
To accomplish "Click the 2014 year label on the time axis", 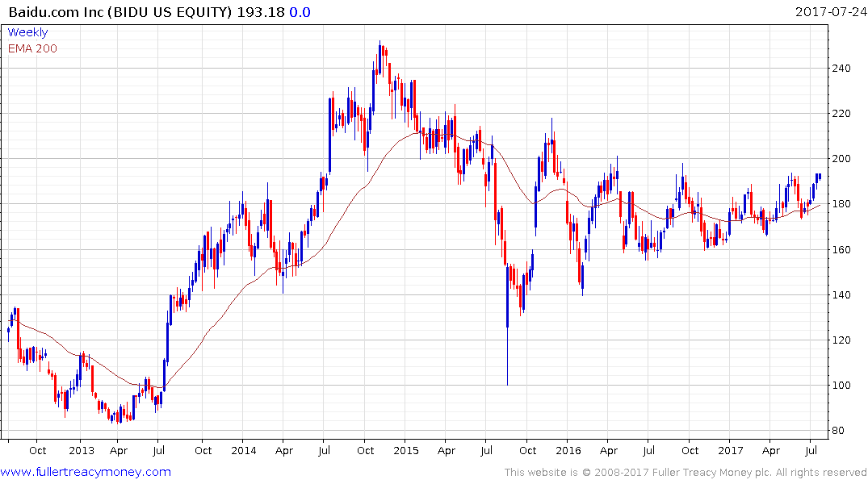I will click(244, 450).
